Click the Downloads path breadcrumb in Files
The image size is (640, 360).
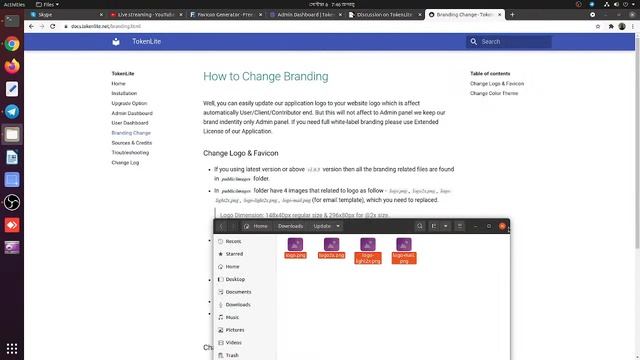coord(291,226)
